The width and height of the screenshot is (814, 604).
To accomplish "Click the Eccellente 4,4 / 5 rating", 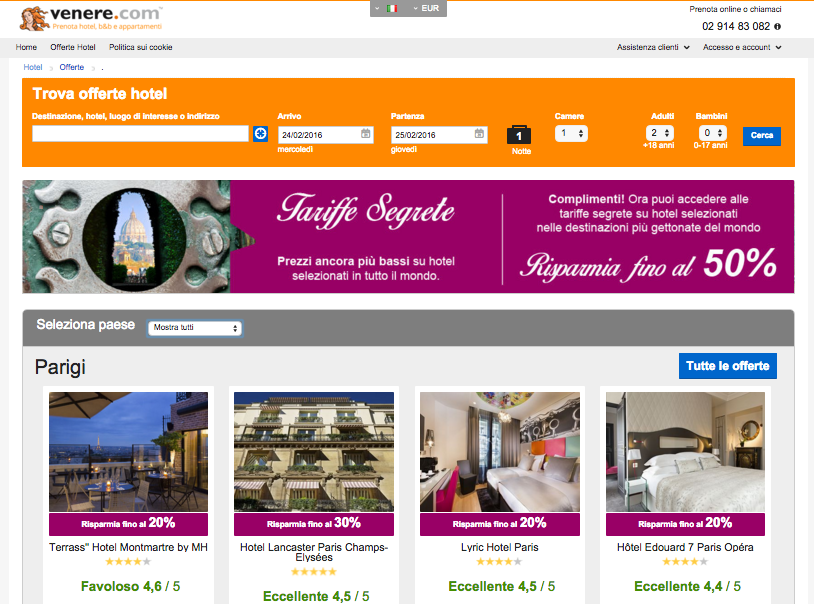I will click(x=687, y=586).
